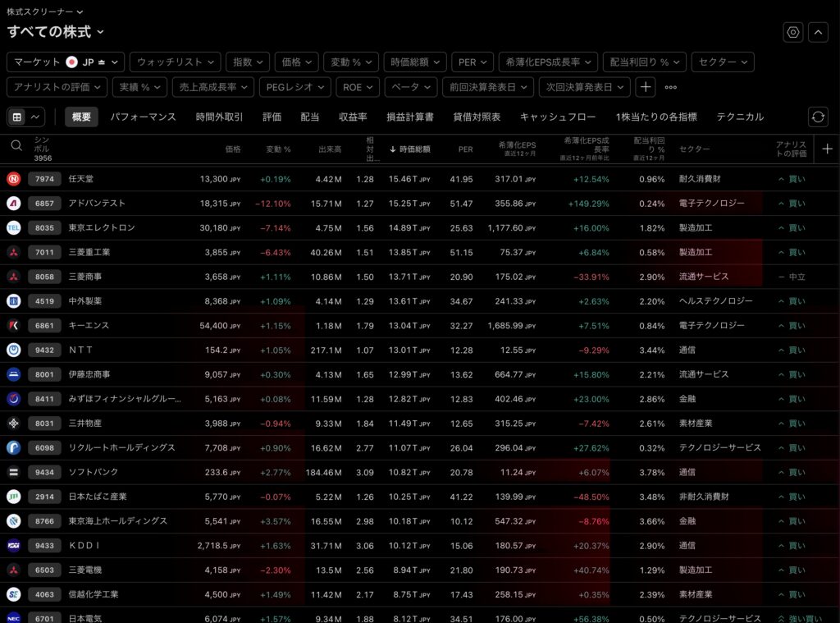Click the refresh icon beside the tabs
Screen dimensions: 840x623
[x=818, y=117]
